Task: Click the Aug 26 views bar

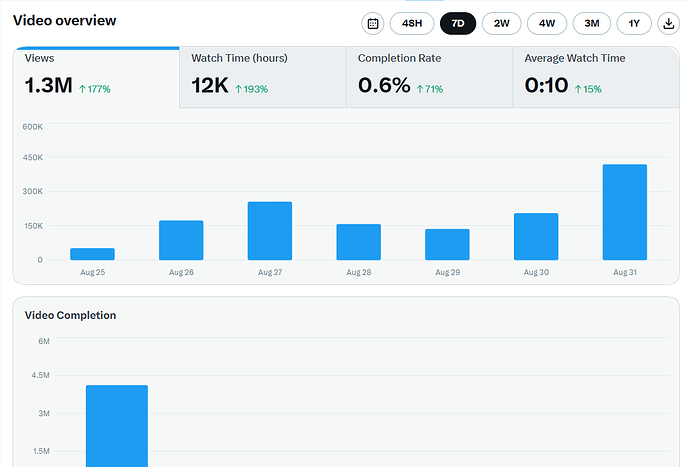Action: [181, 240]
